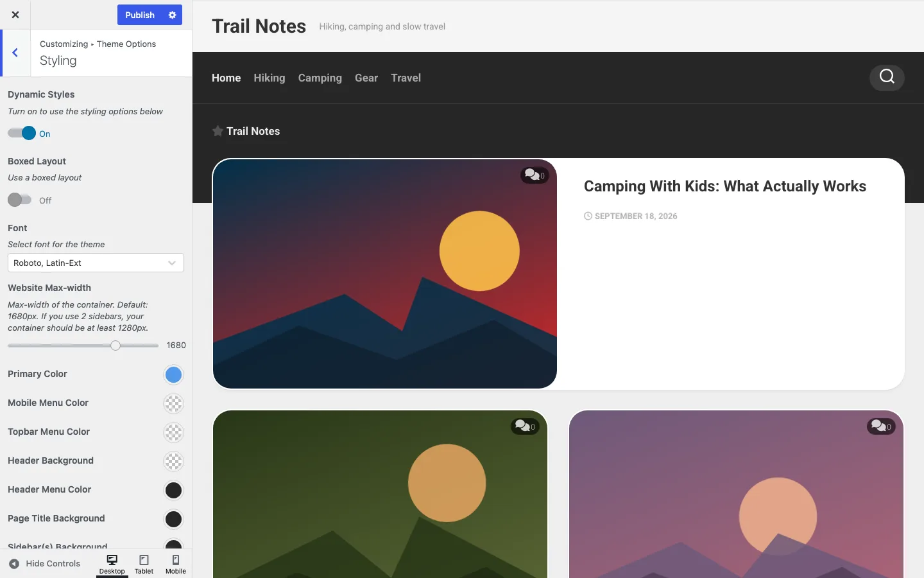Go back to Theme Options with the arrow
The height and width of the screenshot is (578, 924).
pos(15,53)
